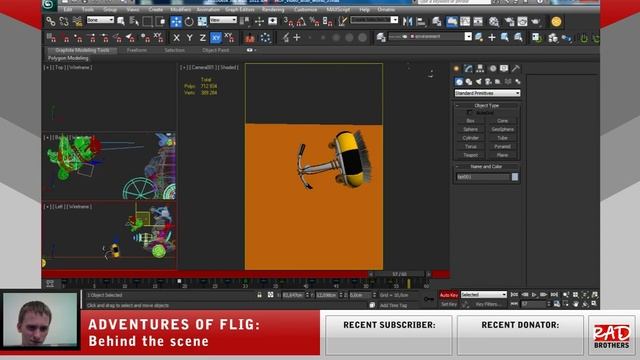Screen dimensions: 640x360
Task: Open the Select by Name dialog
Action: point(134,21)
